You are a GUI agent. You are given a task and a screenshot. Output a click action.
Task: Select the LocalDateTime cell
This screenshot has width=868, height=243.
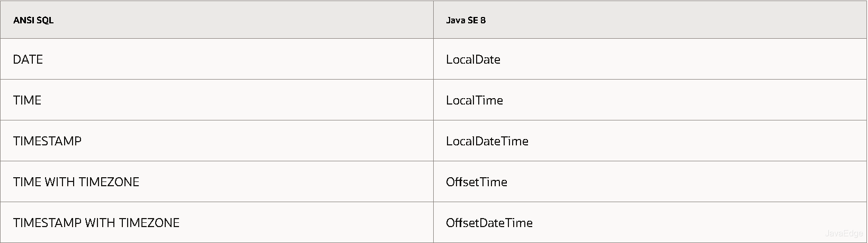tap(650, 141)
